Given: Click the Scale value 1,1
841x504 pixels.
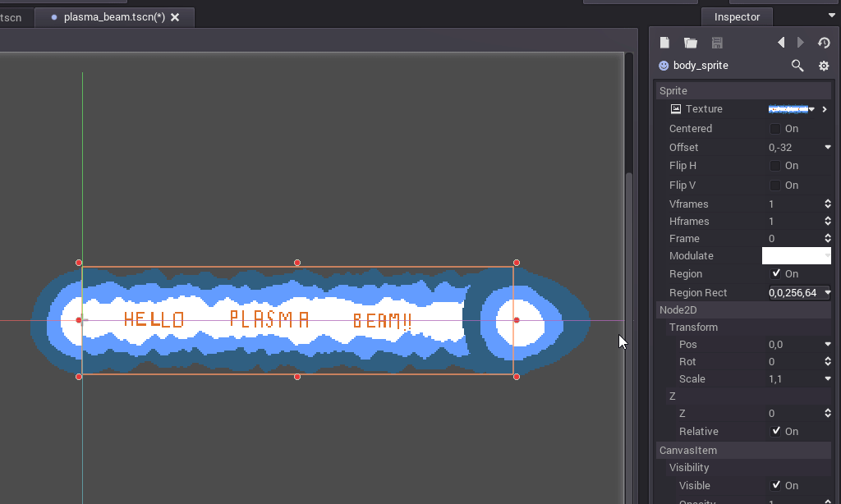Looking at the screenshot, I should pos(775,379).
